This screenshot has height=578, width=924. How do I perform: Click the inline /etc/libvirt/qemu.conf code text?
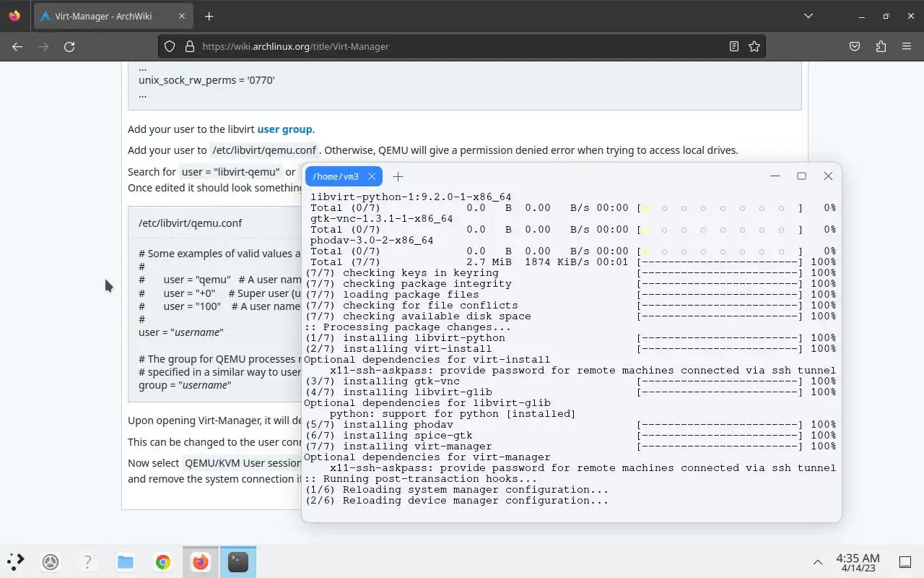coord(264,150)
